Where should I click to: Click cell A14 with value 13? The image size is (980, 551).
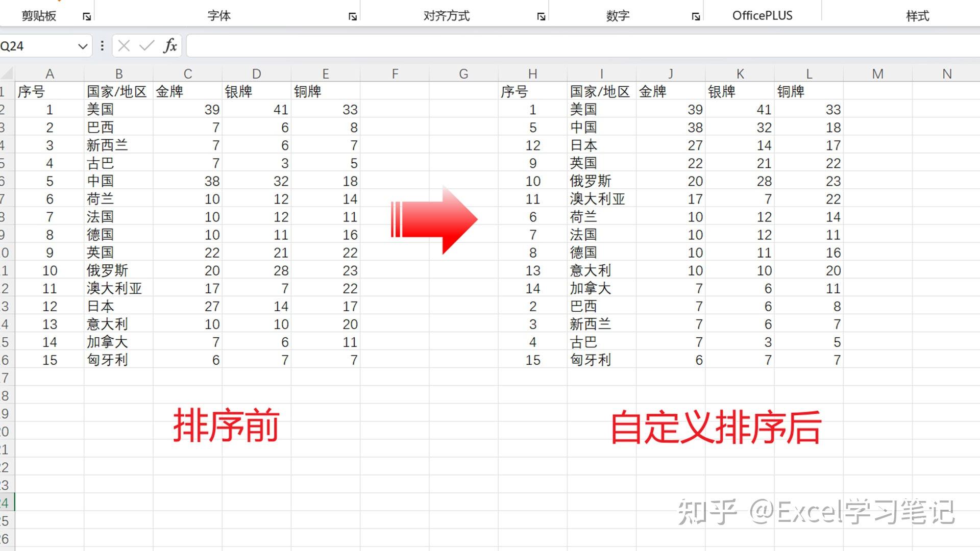click(x=50, y=324)
